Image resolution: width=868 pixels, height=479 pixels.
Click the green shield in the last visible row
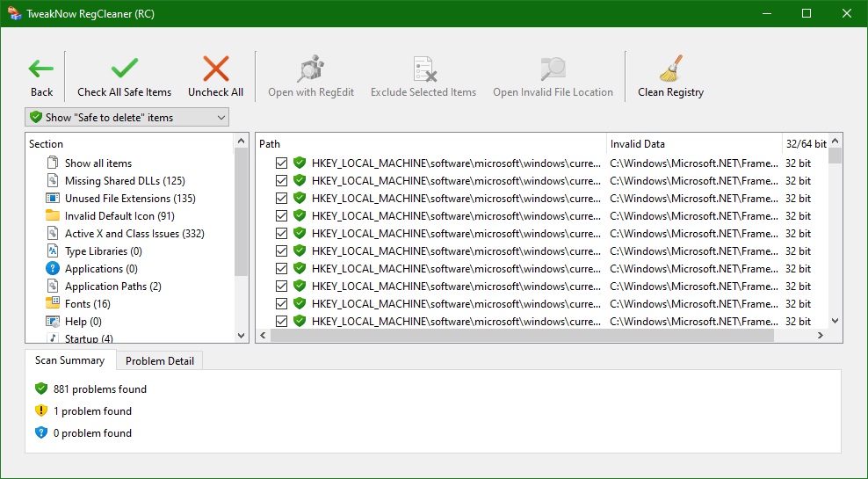click(300, 321)
